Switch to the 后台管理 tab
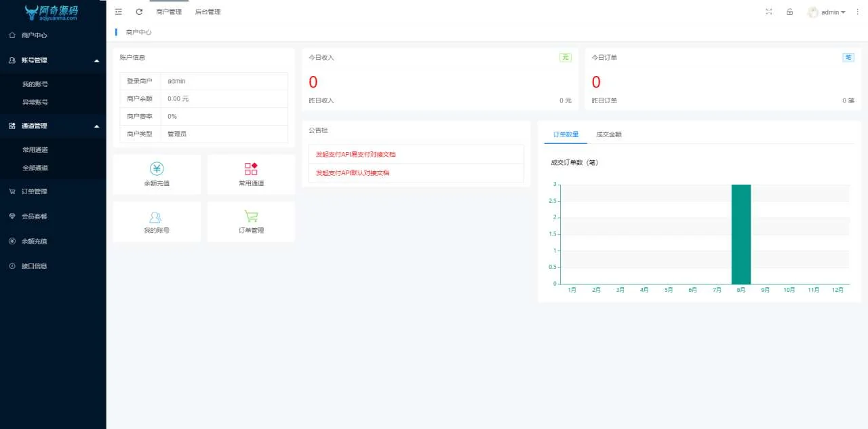868x429 pixels. (207, 12)
